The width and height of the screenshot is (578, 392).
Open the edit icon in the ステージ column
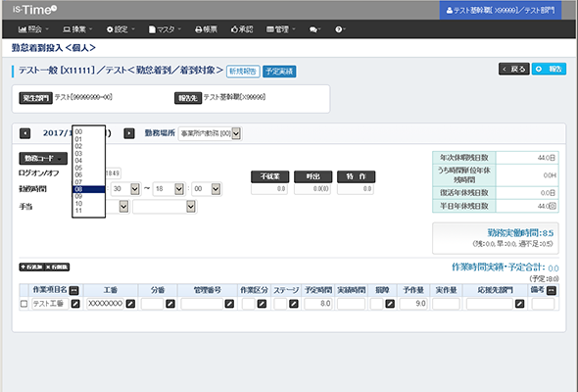click(294, 304)
